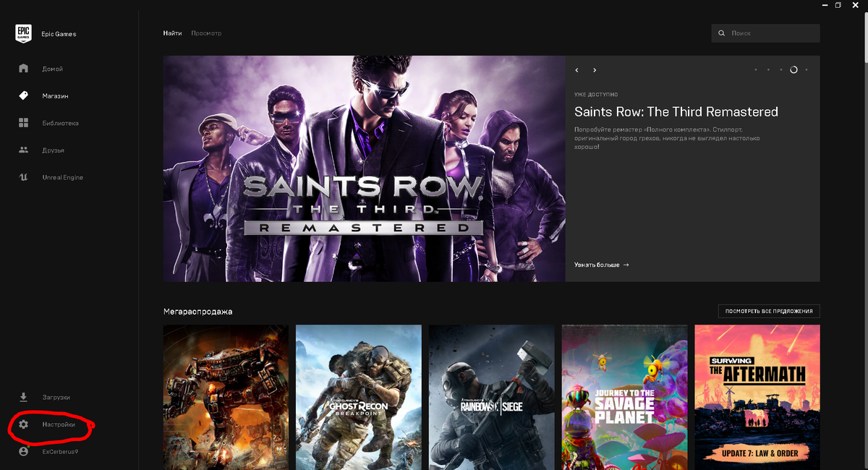Click the Уже доступно label
This screenshot has height=470, width=868.
[596, 95]
